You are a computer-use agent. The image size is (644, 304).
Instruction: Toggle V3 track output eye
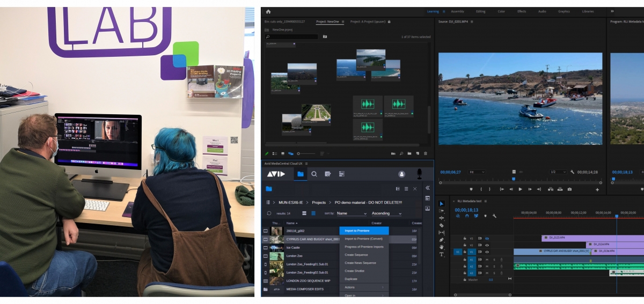(x=487, y=238)
